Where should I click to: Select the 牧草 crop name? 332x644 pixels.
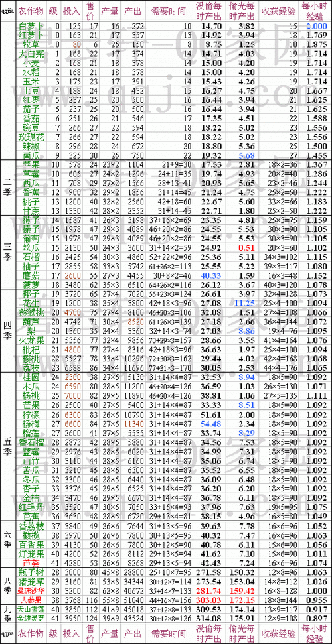click(31, 44)
